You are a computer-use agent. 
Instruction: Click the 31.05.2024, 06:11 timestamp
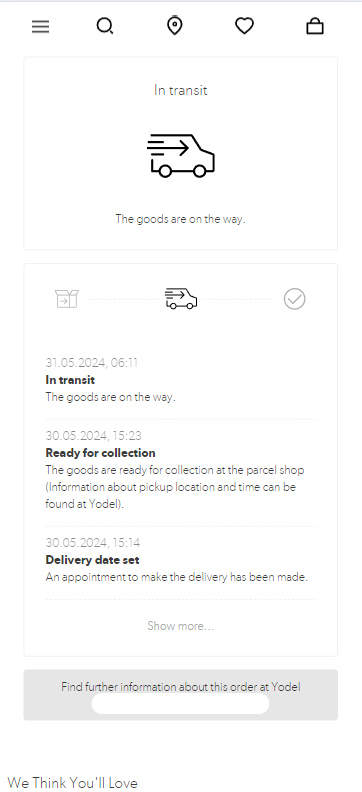(x=91, y=363)
